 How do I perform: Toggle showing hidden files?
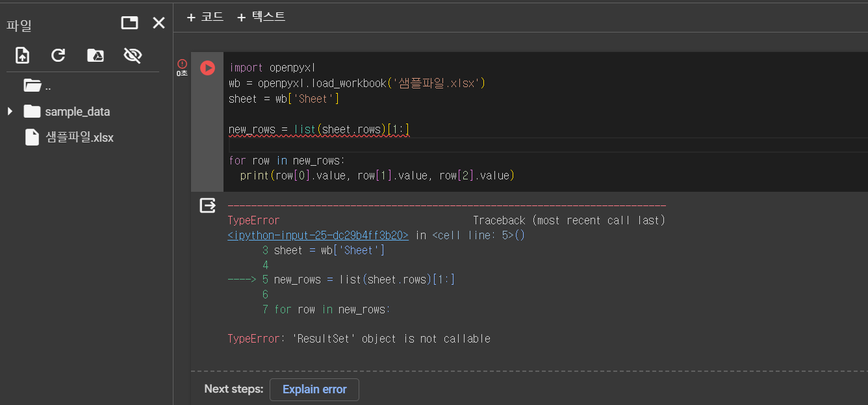(x=133, y=55)
